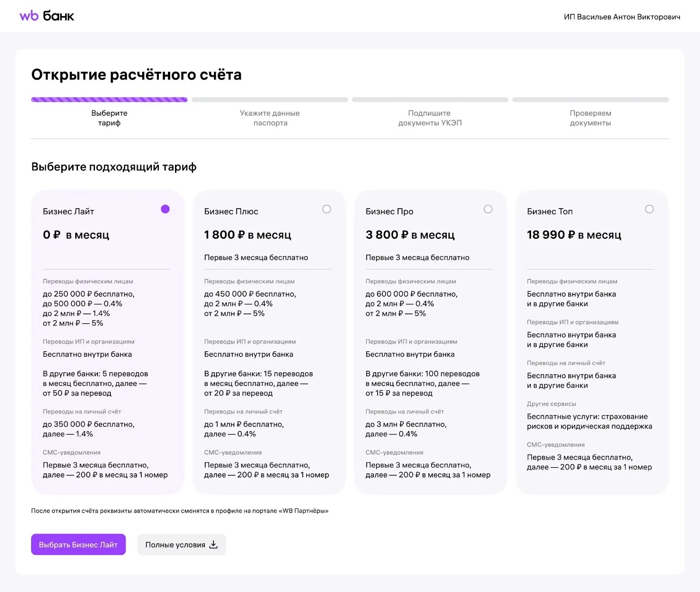The width and height of the screenshot is (700, 592).
Task: Click the purple striped progress bar segment
Action: [x=109, y=100]
